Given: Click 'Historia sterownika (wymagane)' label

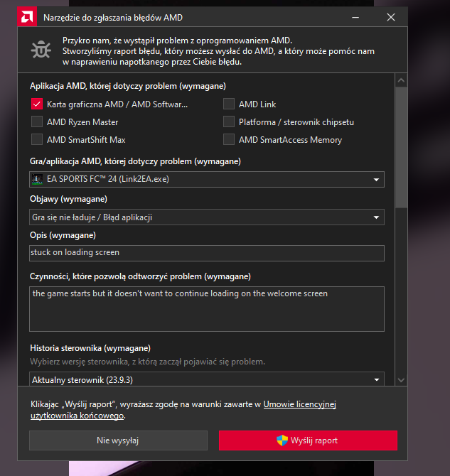Looking at the screenshot, I should point(90,348).
